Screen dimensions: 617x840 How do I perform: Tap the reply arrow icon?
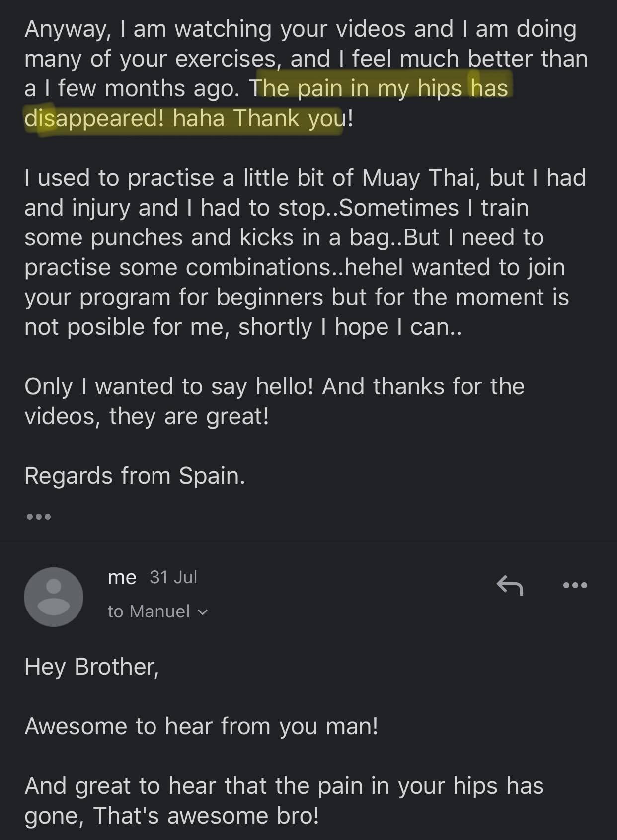[510, 585]
